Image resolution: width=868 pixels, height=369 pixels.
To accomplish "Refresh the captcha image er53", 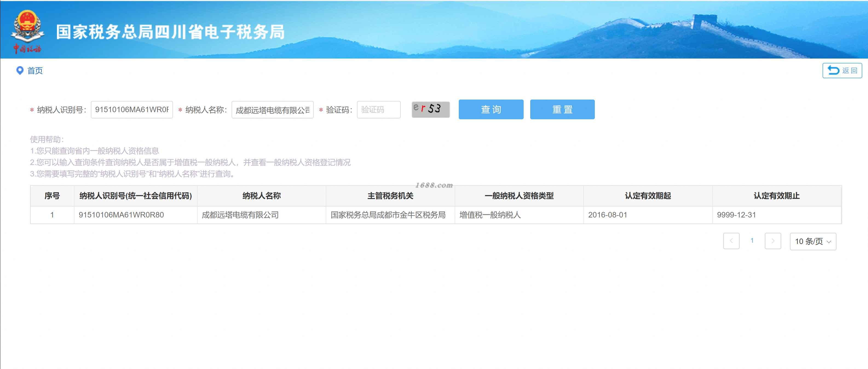I will pos(431,109).
